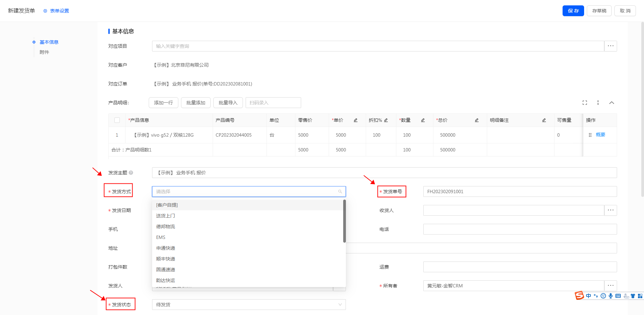
Task: Click product name 【示例】vivo g52 / 双核128G
Action: tap(163, 135)
